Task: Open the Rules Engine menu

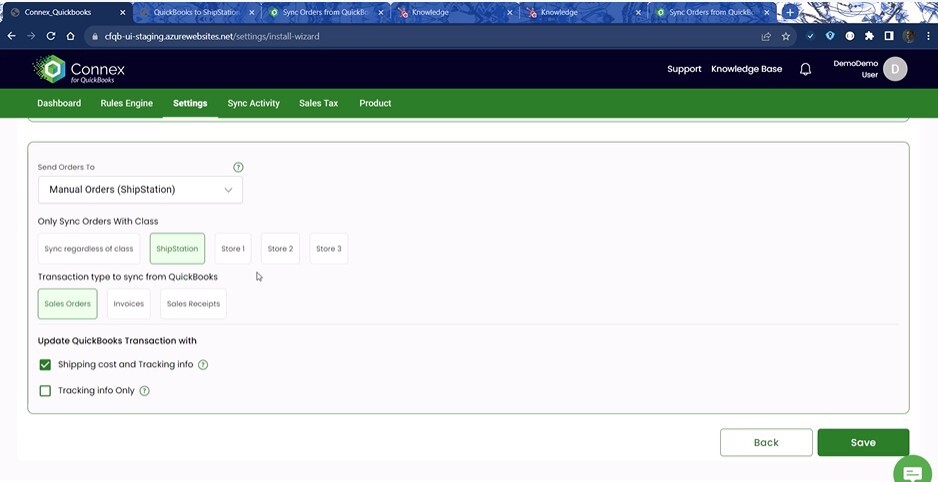Action: (126, 103)
